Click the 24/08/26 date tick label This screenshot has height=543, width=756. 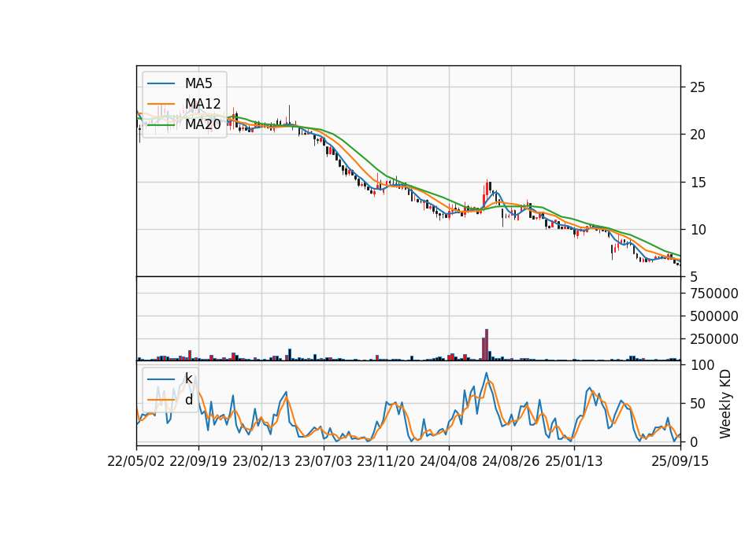[x=511, y=461]
